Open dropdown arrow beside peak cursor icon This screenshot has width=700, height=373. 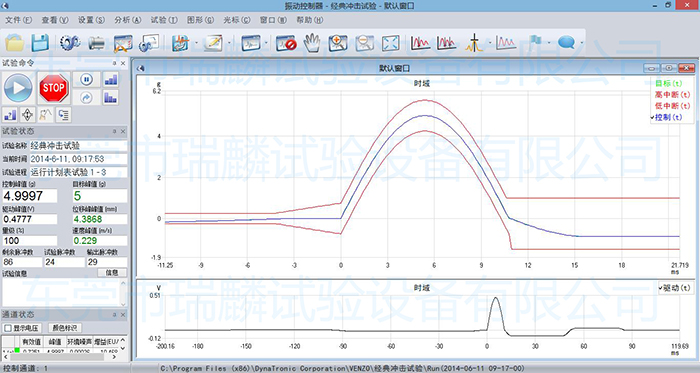(490, 43)
